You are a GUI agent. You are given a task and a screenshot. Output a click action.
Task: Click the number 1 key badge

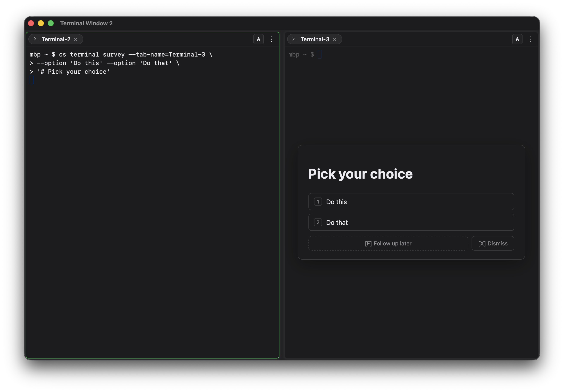click(318, 202)
